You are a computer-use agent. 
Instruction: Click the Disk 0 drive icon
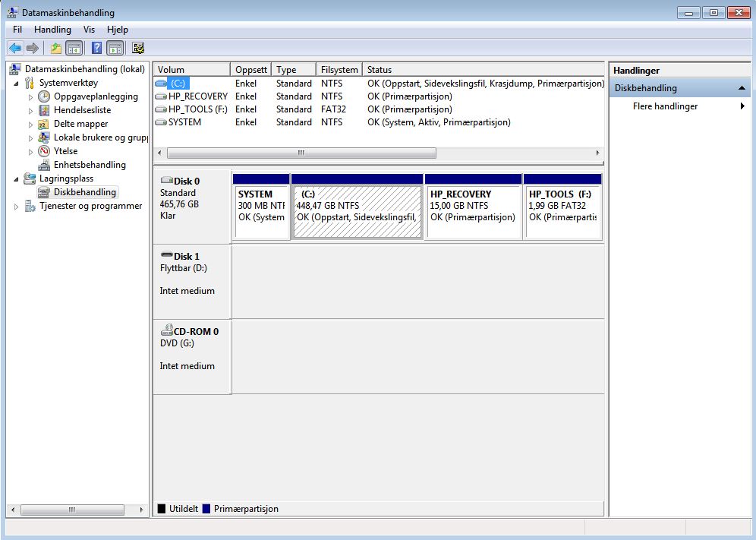(167, 180)
